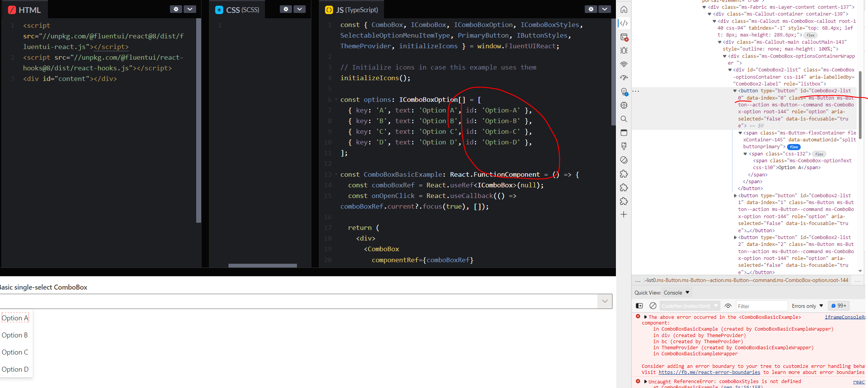Click the Elements panel scroll-down arrow
Viewport: 868px width, 388px height.
coord(860,271)
